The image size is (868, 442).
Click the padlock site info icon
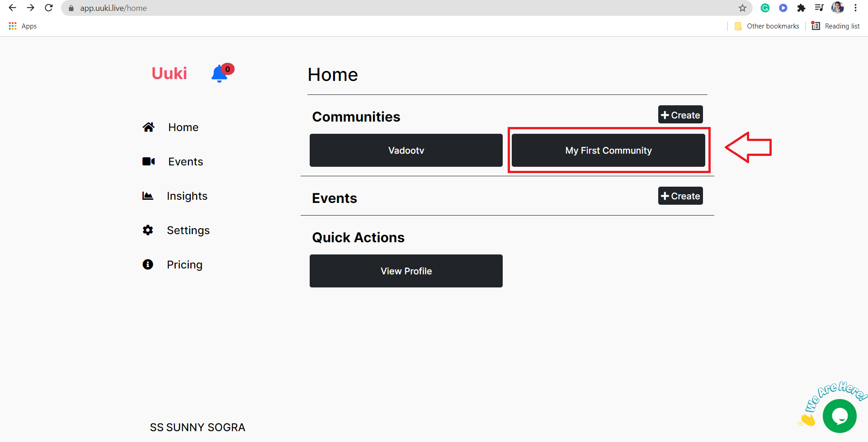(71, 8)
